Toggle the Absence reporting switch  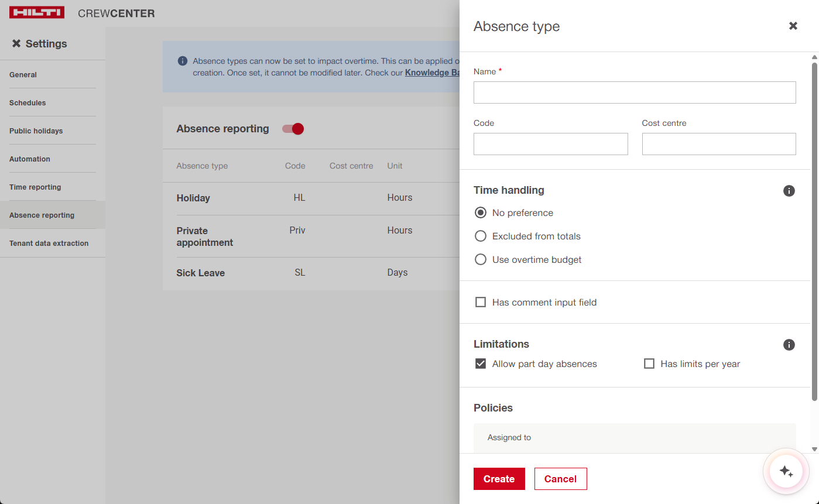tap(293, 129)
